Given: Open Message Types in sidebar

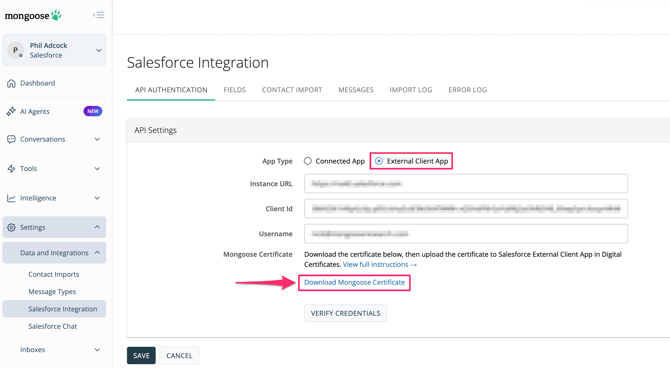Looking at the screenshot, I should (x=52, y=292).
